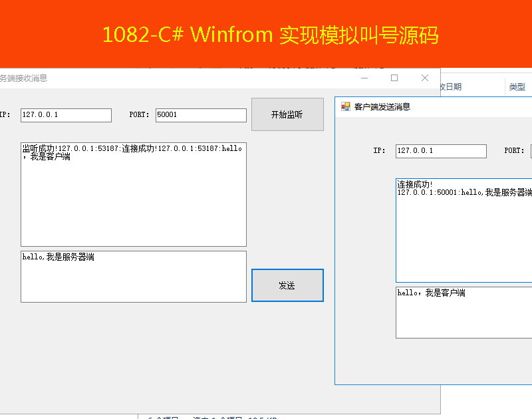Image resolution: width=532 pixels, height=419 pixels.
Task: Click the server outgoing message box
Action: click(x=134, y=277)
